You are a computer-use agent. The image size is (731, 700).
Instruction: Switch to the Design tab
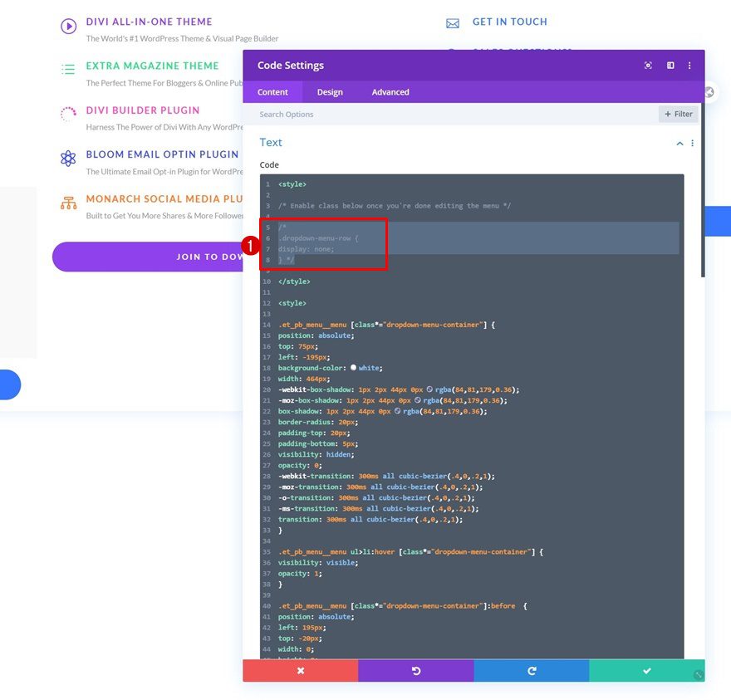330,92
